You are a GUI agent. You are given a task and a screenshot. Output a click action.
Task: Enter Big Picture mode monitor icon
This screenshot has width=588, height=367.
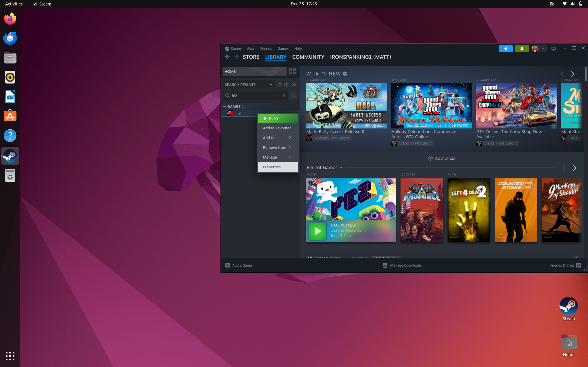553,49
